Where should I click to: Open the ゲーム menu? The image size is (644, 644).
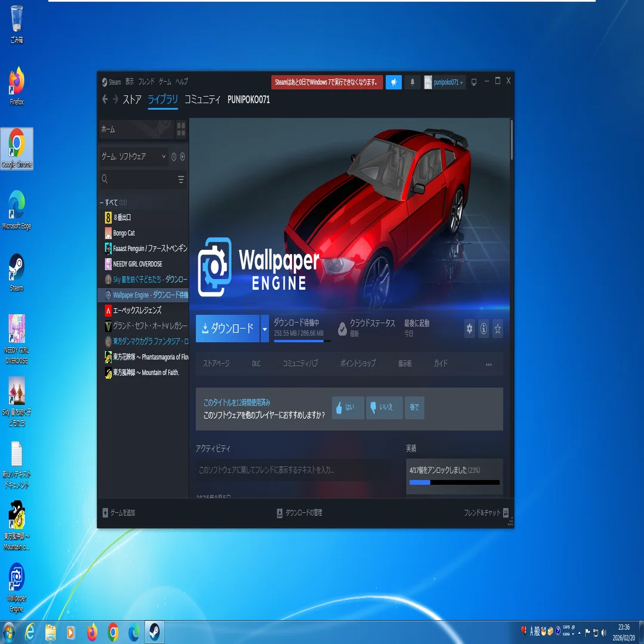pyautogui.click(x=165, y=82)
